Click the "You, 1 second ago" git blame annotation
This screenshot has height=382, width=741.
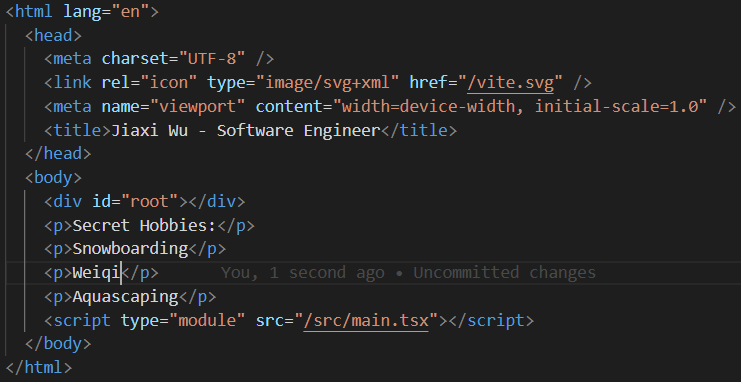point(302,273)
